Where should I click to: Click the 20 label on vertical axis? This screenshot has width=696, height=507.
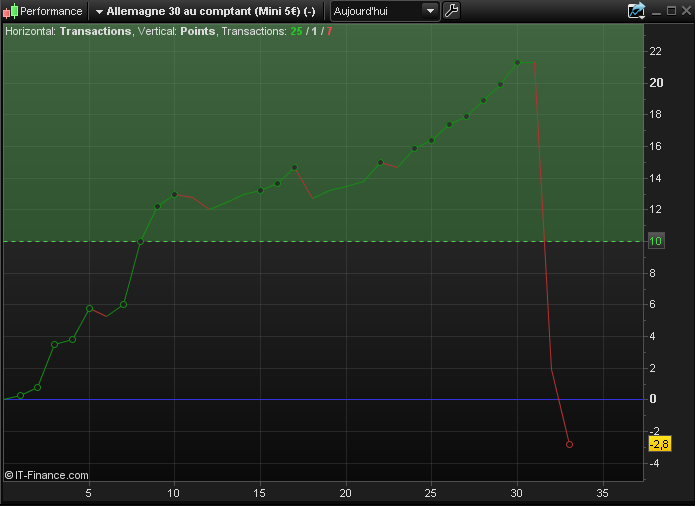tap(656, 83)
